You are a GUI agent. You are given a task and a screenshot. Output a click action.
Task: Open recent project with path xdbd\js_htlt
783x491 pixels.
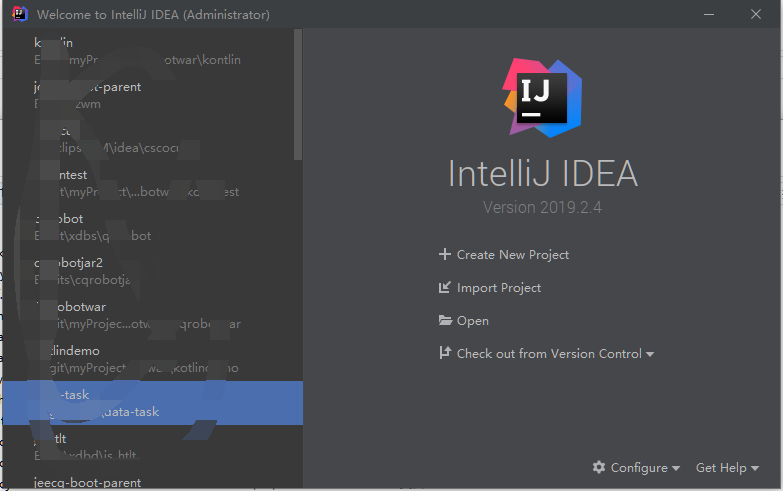[x=152, y=447]
